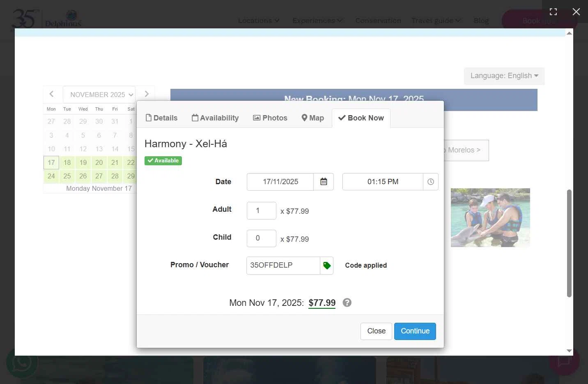
Task: Expand the NOVEMBER 2025 month dropdown
Action: pos(99,95)
